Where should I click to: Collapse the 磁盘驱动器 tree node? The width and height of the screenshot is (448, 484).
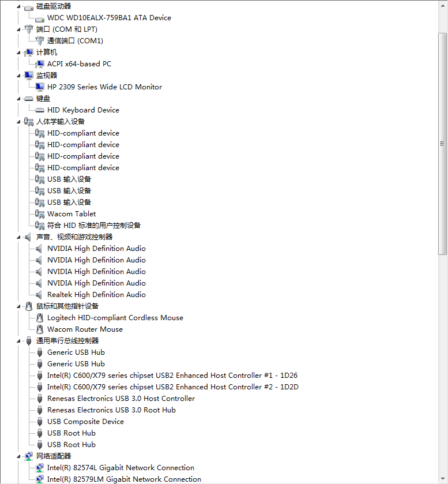18,7
